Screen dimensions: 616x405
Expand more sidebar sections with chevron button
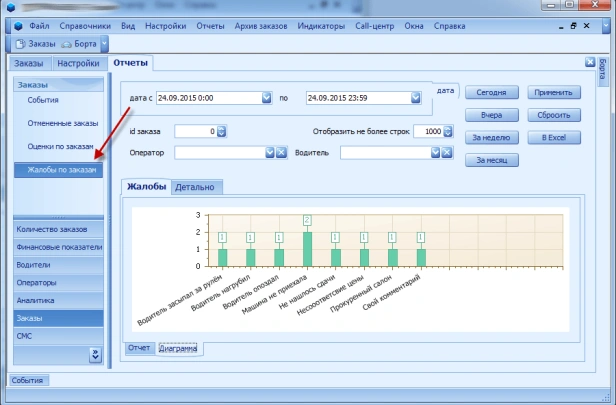pos(95,354)
